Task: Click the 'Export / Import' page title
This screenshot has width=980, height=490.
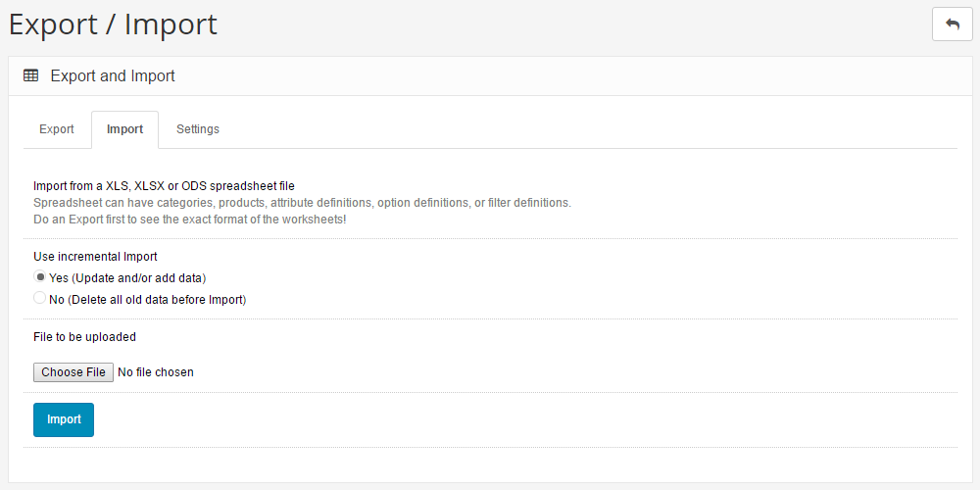Action: click(113, 24)
